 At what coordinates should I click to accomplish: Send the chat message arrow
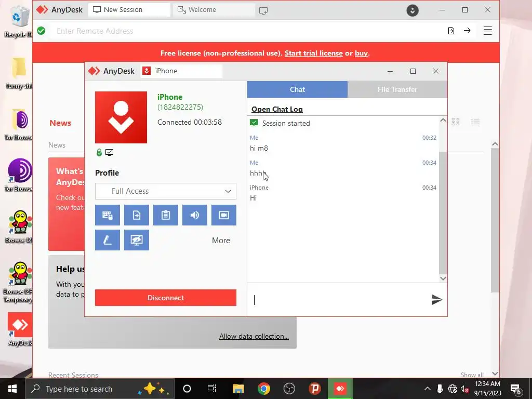tap(436, 300)
